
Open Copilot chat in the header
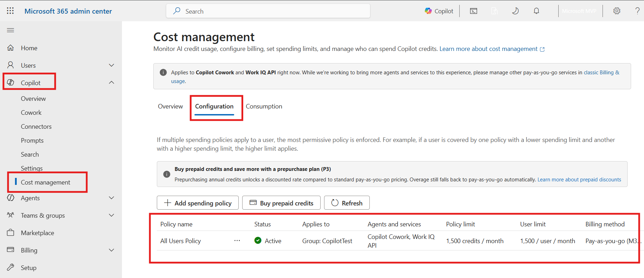439,11
